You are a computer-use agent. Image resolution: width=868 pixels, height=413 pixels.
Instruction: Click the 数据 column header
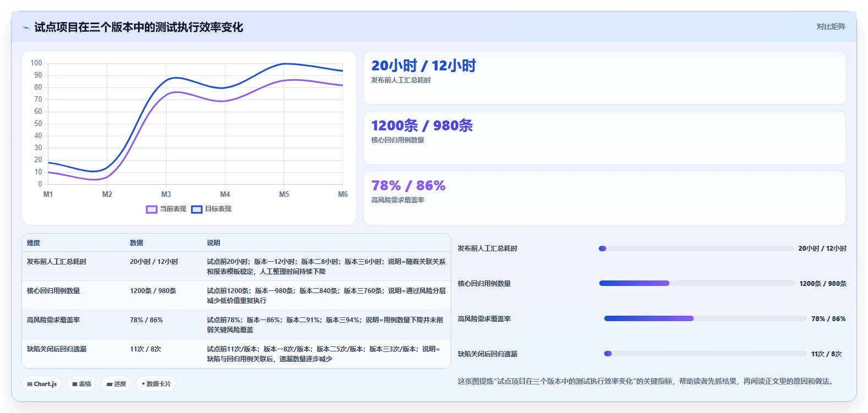136,243
